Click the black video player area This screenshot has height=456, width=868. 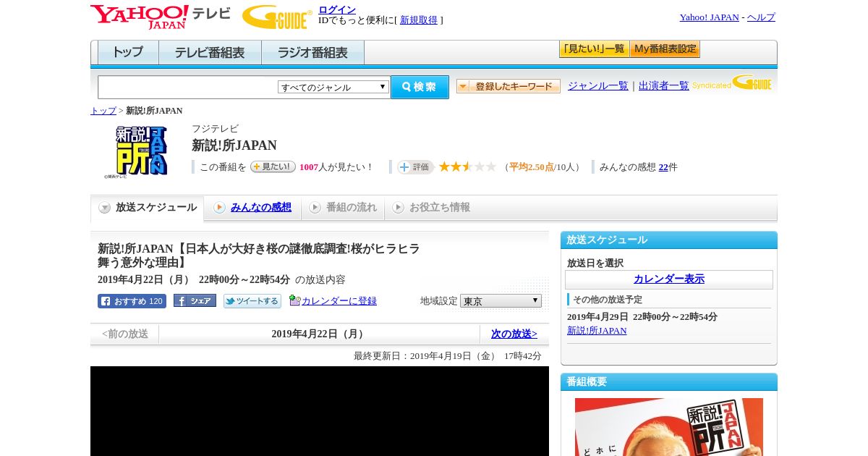[320, 411]
